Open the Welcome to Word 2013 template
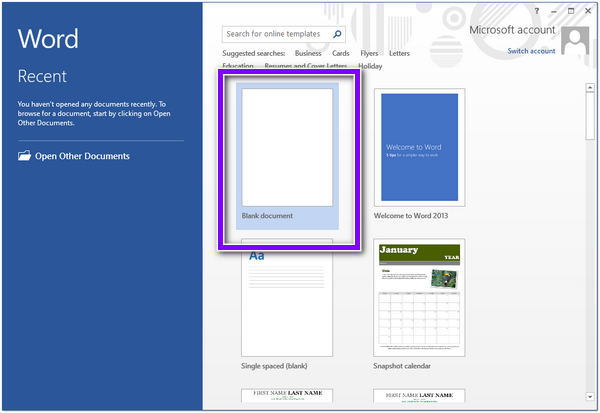The image size is (600, 413). click(x=419, y=147)
